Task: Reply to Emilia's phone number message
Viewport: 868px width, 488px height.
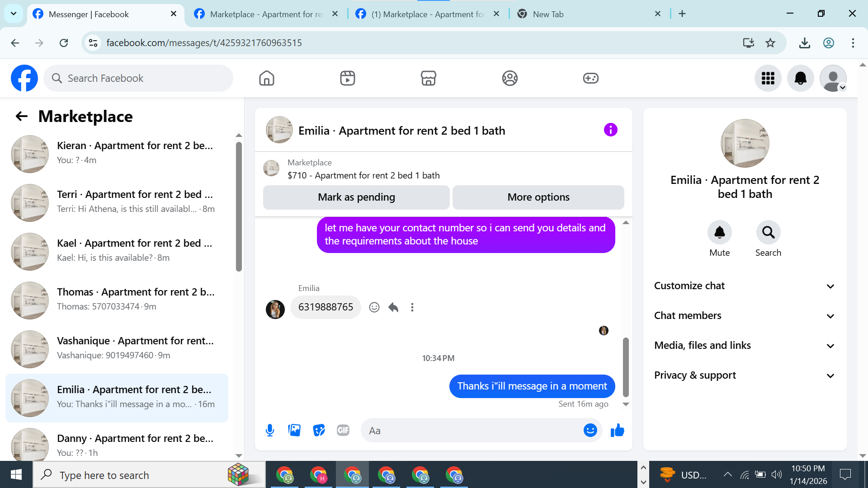Action: click(x=393, y=308)
